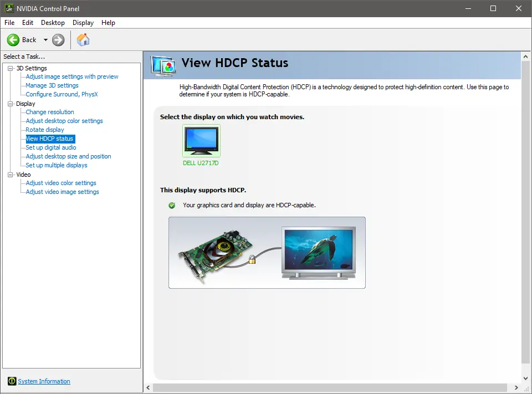Image resolution: width=532 pixels, height=394 pixels.
Task: Click the Display category label in tree
Action: (25, 104)
